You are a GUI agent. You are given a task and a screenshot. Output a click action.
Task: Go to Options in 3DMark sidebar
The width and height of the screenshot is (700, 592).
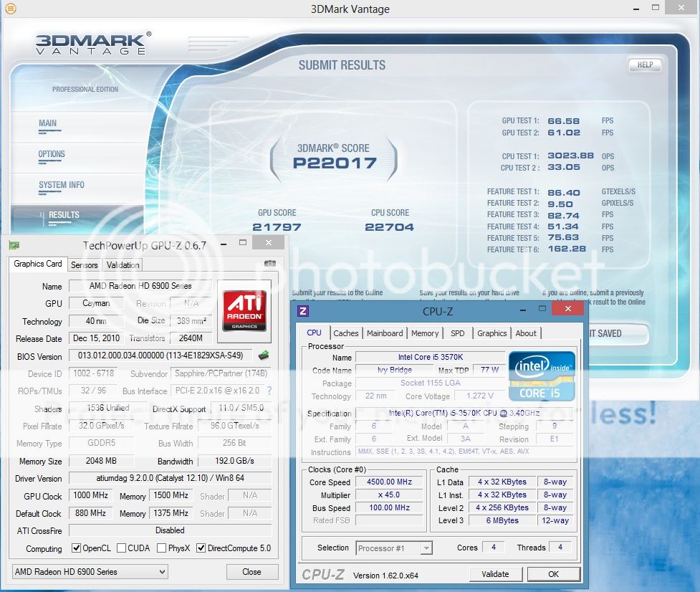point(52,154)
